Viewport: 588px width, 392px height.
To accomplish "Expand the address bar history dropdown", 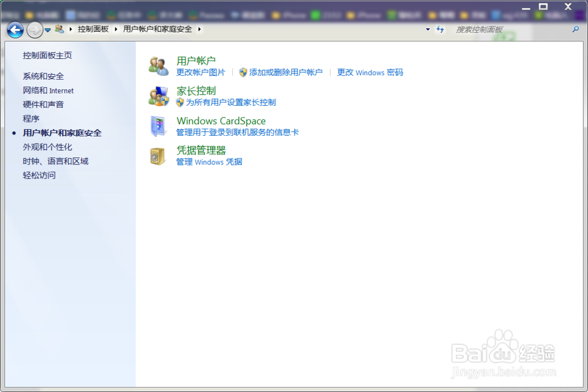I will (x=428, y=28).
